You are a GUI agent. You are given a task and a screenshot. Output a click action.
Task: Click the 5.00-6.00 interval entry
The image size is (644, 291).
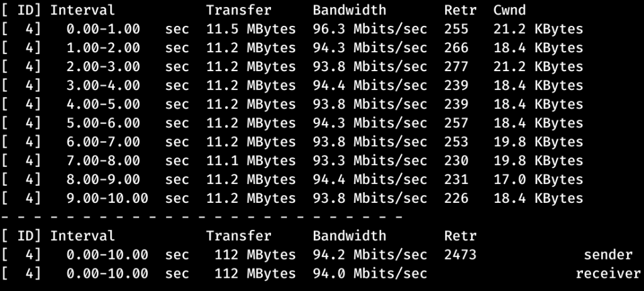tap(104, 123)
